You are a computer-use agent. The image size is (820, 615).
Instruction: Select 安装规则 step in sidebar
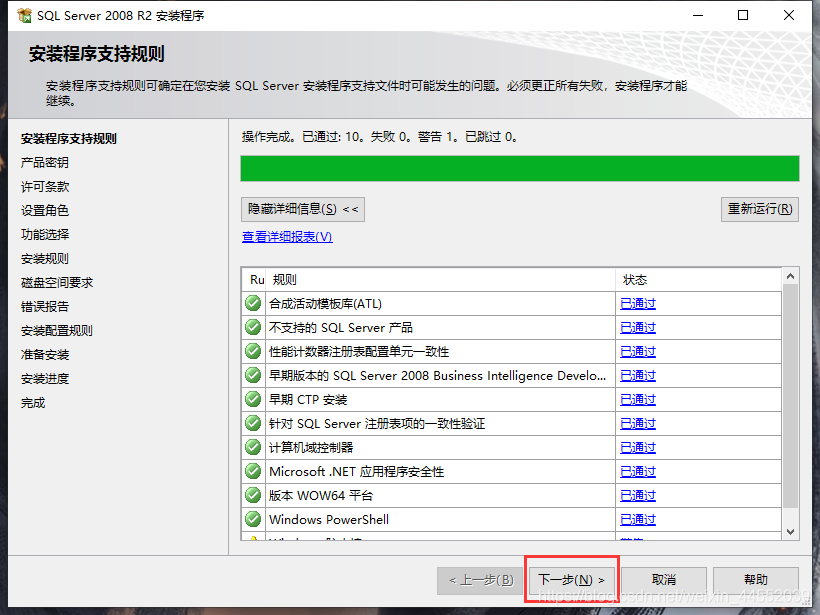(44, 259)
